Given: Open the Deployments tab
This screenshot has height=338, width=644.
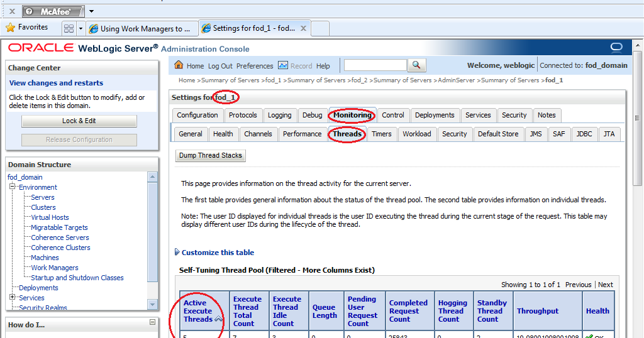Looking at the screenshot, I should 435,115.
